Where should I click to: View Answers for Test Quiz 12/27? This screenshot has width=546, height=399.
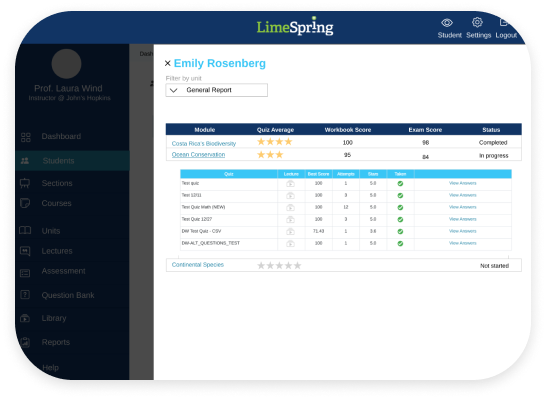[462, 219]
